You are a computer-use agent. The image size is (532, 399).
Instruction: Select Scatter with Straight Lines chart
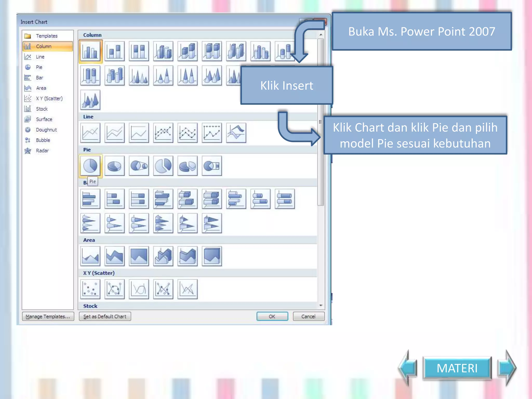188,289
